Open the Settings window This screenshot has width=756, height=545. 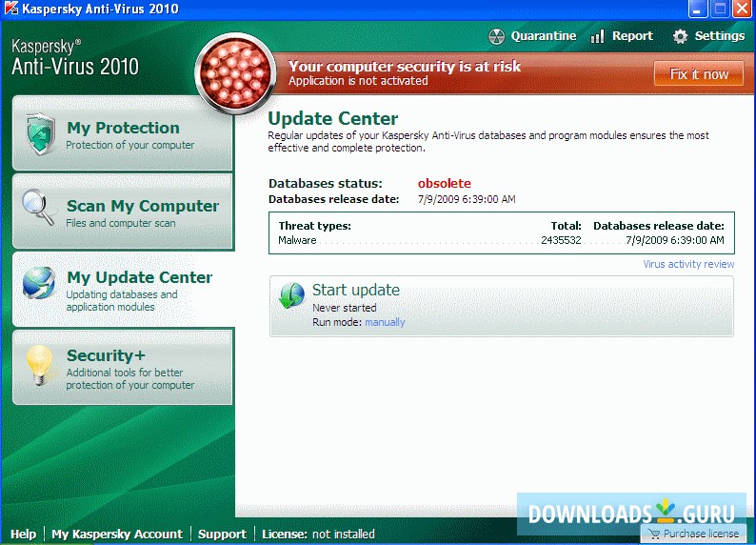[x=708, y=36]
